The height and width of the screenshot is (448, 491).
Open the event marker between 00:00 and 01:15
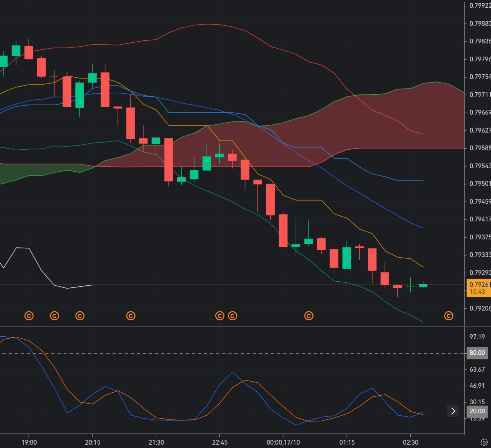click(x=309, y=316)
